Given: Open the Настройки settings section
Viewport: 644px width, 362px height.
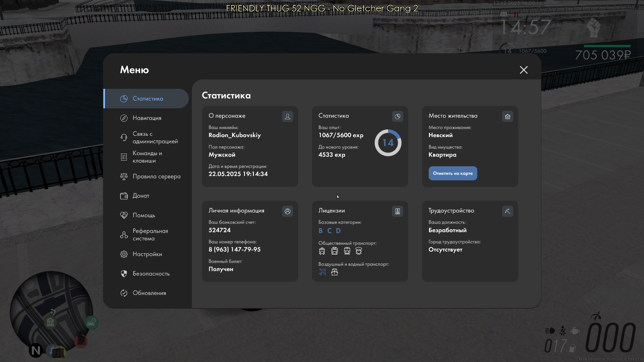Looking at the screenshot, I should click(147, 254).
